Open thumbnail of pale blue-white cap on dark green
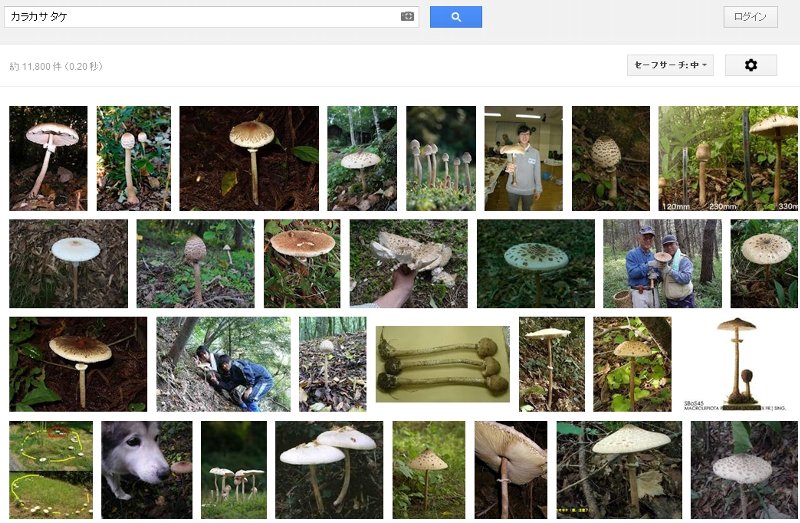 (536, 263)
